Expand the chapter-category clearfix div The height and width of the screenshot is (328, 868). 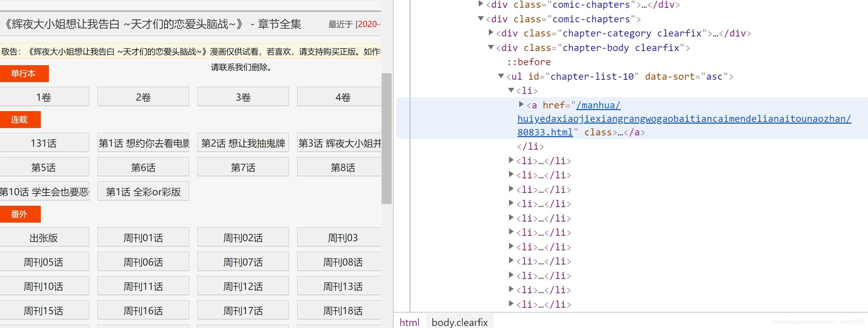coord(491,32)
